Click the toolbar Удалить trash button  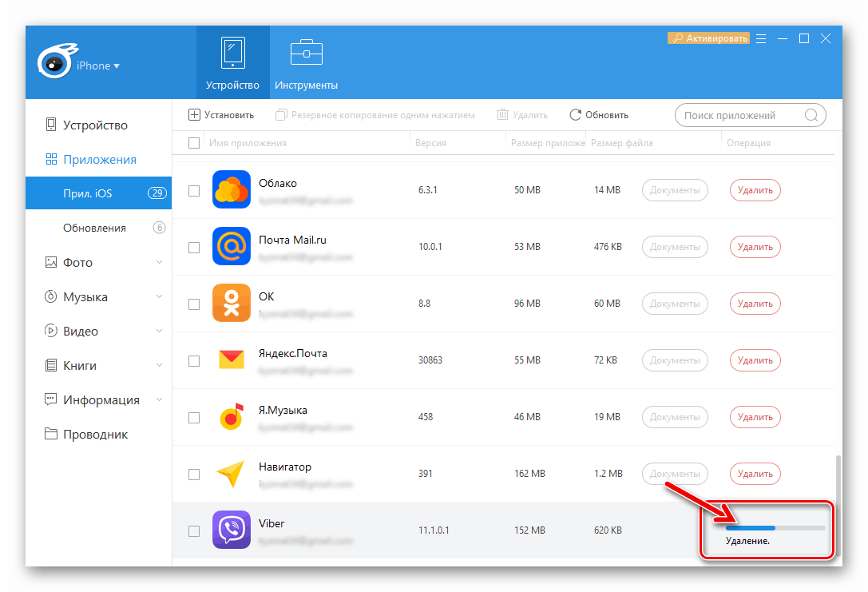(x=522, y=114)
